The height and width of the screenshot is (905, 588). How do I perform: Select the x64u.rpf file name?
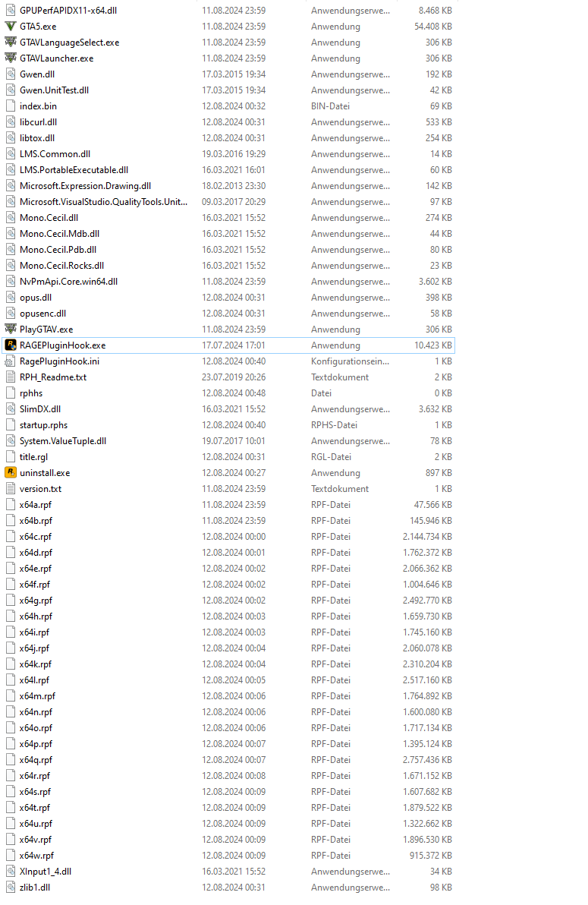36,824
